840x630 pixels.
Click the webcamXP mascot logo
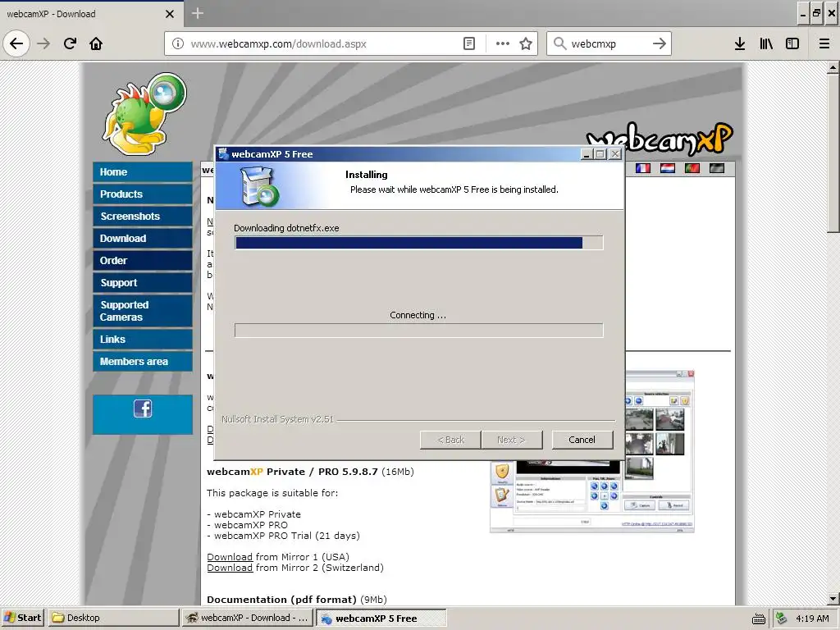tap(144, 113)
